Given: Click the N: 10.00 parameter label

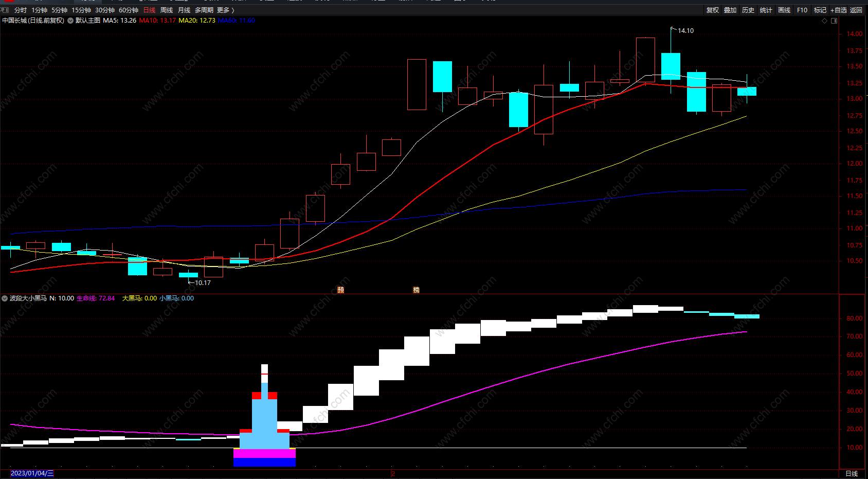Looking at the screenshot, I should pos(62,298).
